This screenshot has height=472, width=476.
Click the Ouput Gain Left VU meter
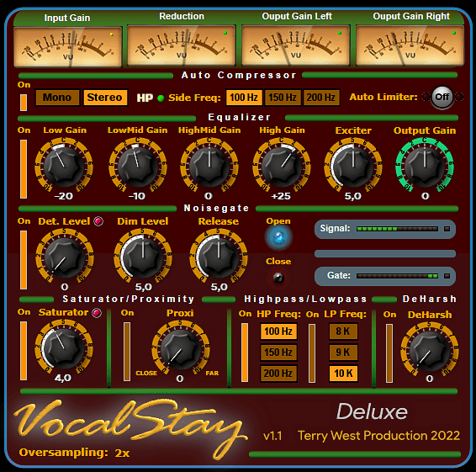point(296,45)
